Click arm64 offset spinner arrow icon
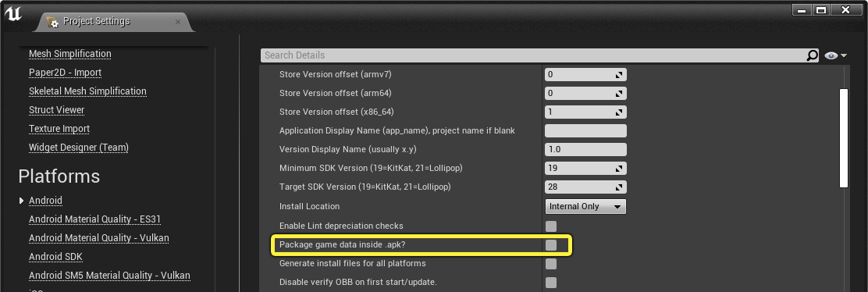This screenshot has width=868, height=292. click(620, 93)
